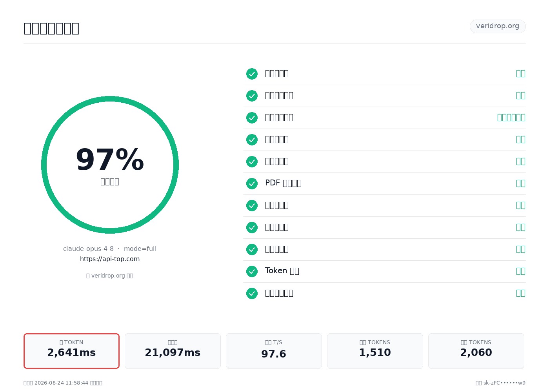Image resolution: width=549 pixels, height=392 pixels.
Task: Click the green check icon beside PDF row
Action: pyautogui.click(x=252, y=183)
